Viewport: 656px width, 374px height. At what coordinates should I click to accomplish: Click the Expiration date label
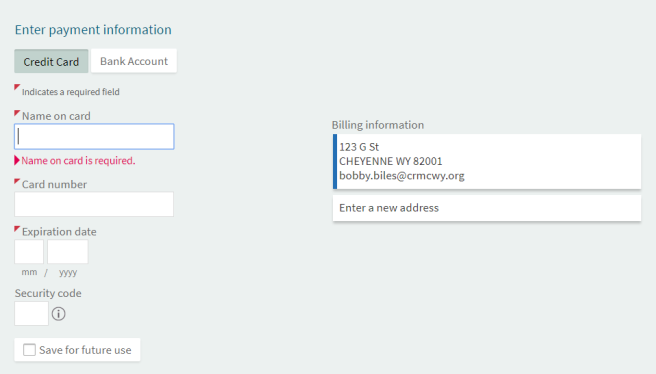point(59,232)
